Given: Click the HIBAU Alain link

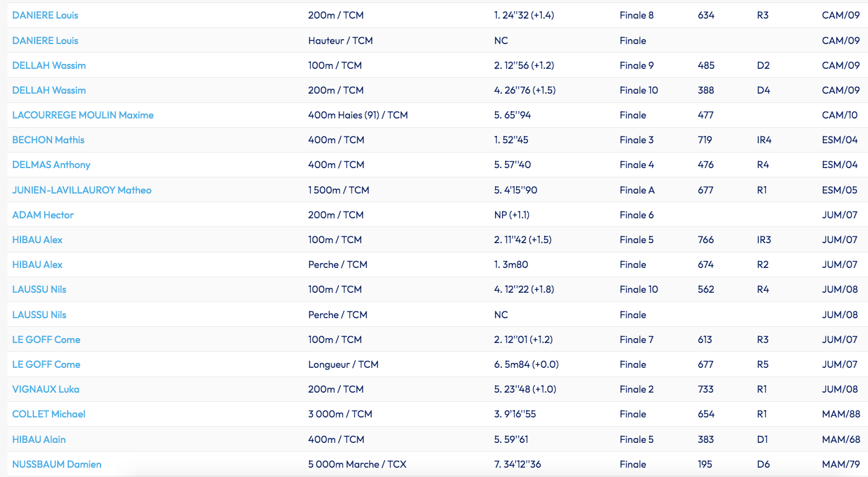Looking at the screenshot, I should pyautogui.click(x=39, y=439).
